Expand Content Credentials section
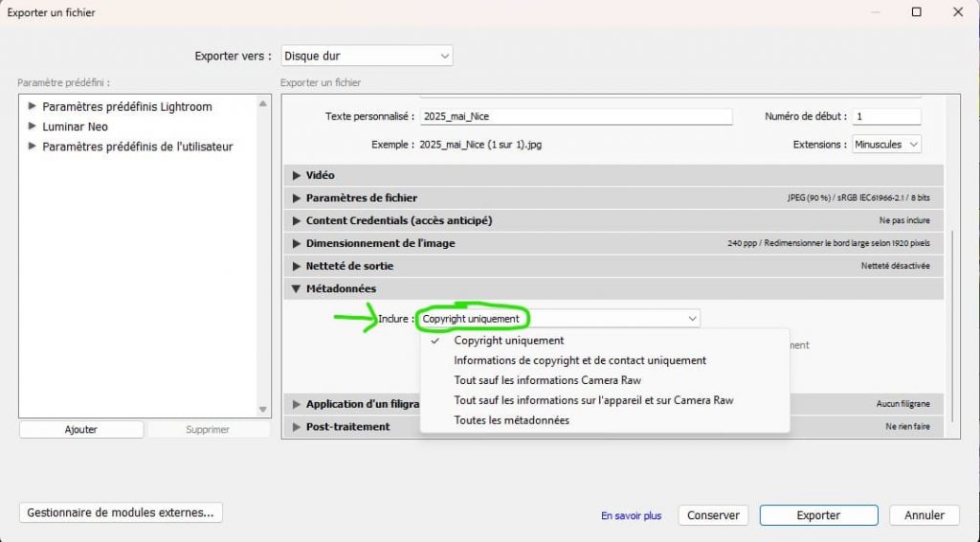The height and width of the screenshot is (542, 980). pyautogui.click(x=297, y=221)
